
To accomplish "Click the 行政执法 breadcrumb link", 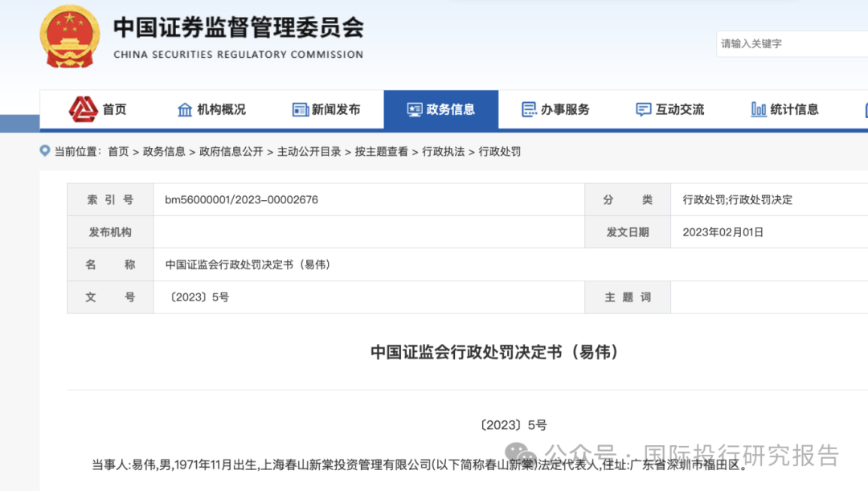I will point(444,152).
